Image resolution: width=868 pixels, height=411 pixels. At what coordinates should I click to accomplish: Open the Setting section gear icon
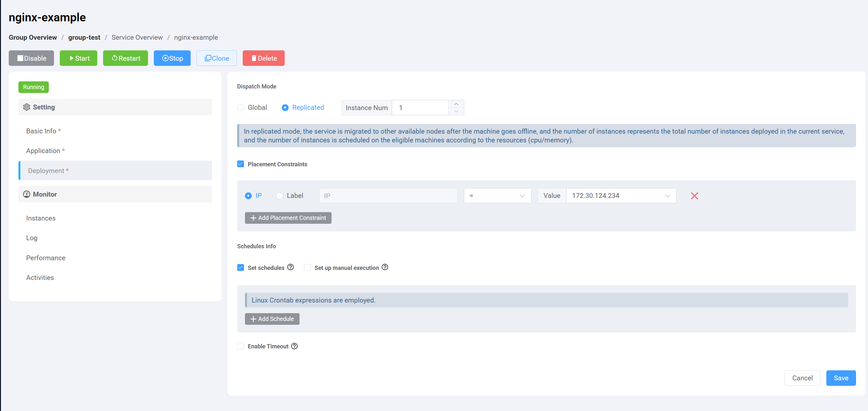[x=26, y=107]
